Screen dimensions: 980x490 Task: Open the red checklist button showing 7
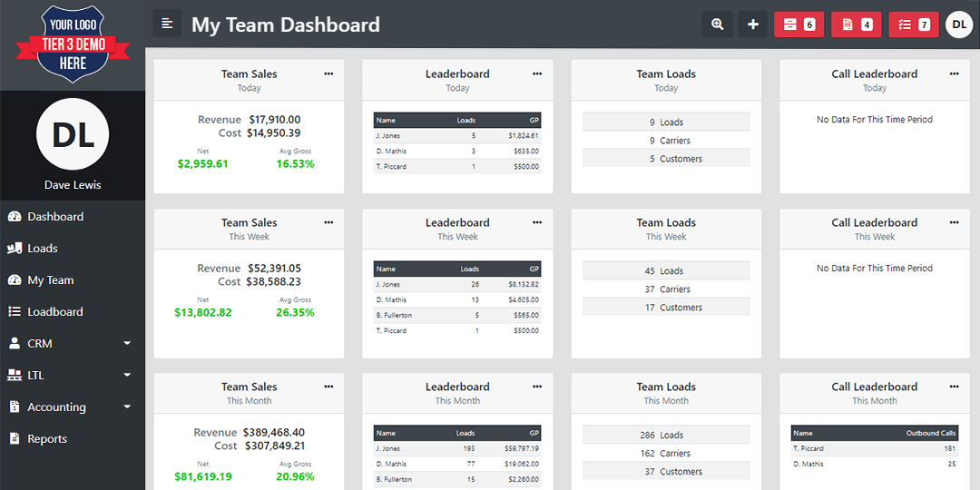tap(914, 24)
